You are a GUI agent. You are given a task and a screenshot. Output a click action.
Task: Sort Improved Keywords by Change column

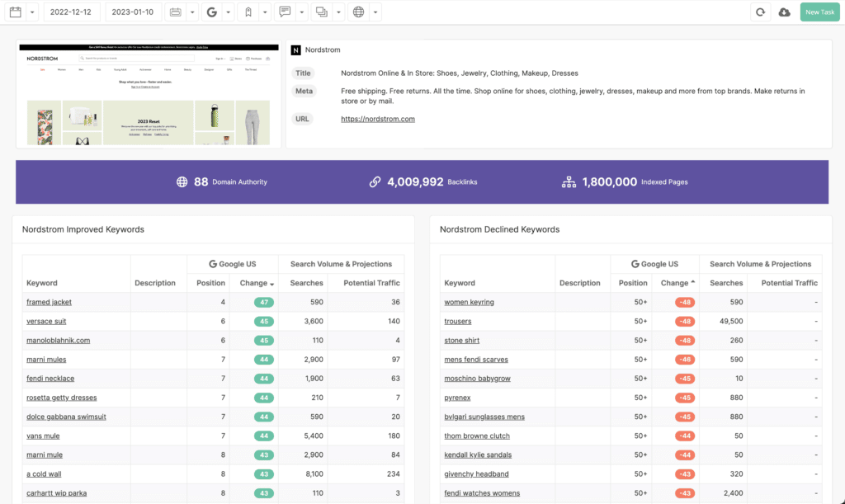(x=257, y=283)
